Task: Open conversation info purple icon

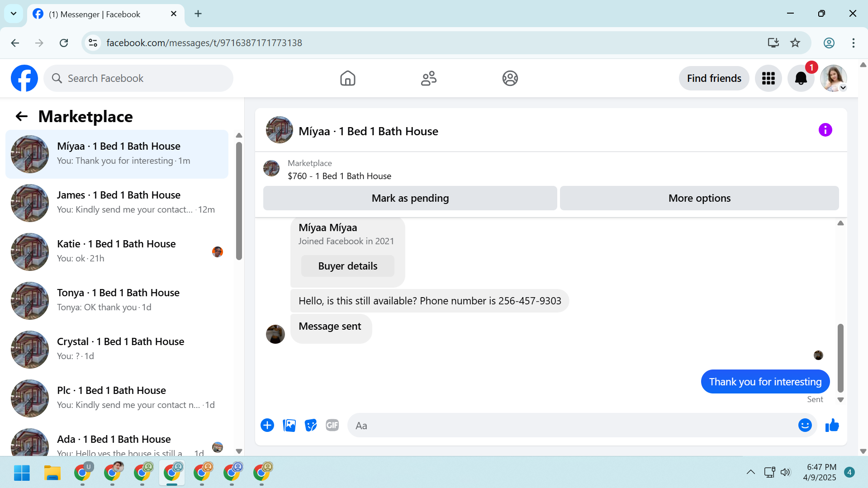Action: pos(825,130)
